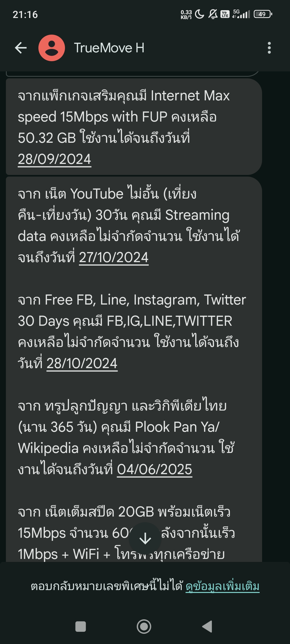Image resolution: width=290 pixels, height=644 pixels.
Task: Tap the back arrow
Action: coord(21,48)
